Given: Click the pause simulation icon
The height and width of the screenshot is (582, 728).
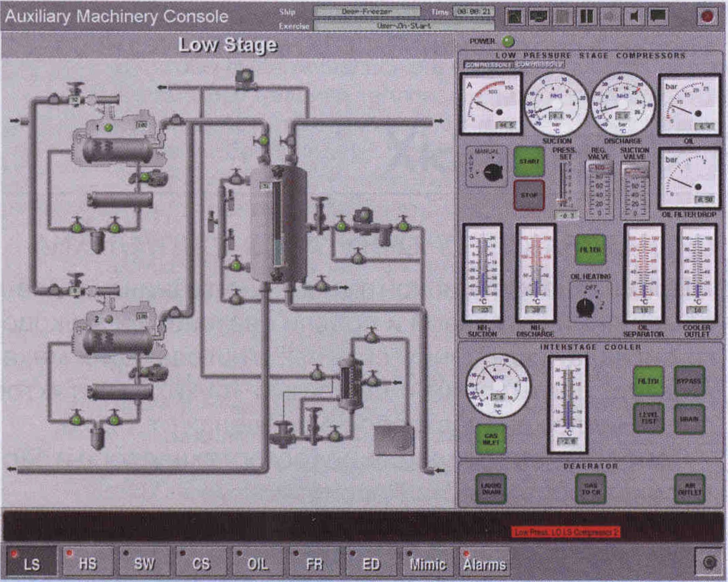Looking at the screenshot, I should [x=586, y=16].
